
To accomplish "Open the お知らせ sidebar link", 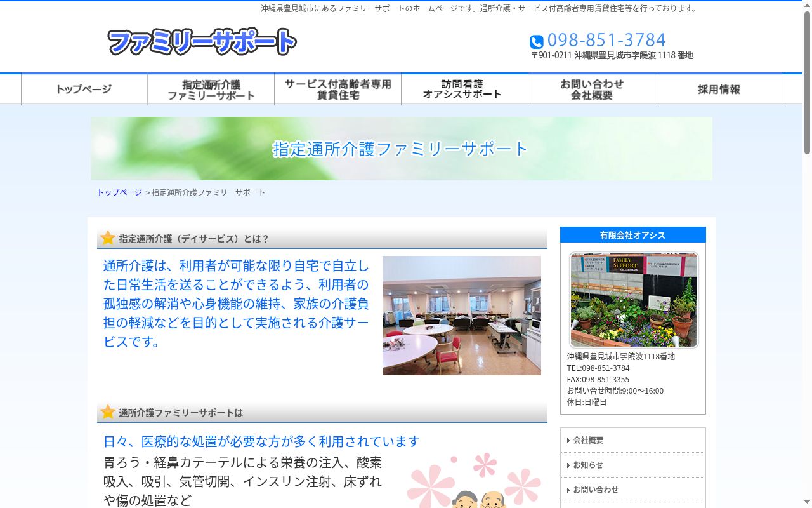I will 633,465.
